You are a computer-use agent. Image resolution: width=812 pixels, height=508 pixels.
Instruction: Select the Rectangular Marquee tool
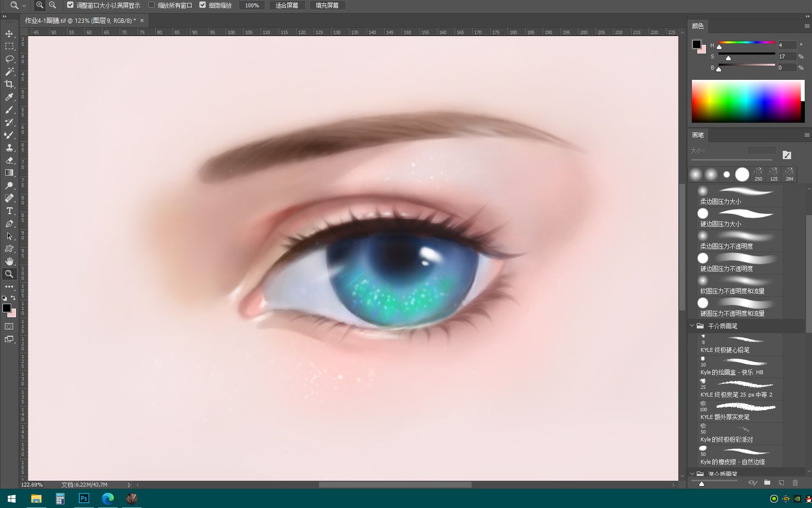[x=9, y=46]
